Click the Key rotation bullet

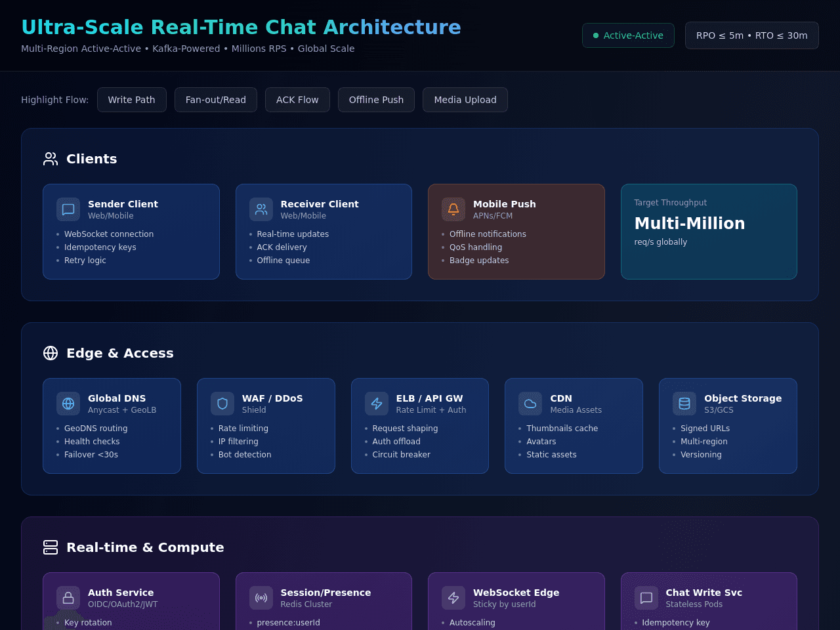pos(88,623)
